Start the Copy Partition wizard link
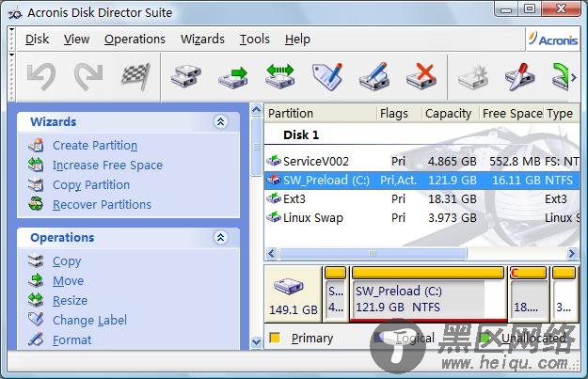Screen dimensions: 588x379 pos(91,185)
